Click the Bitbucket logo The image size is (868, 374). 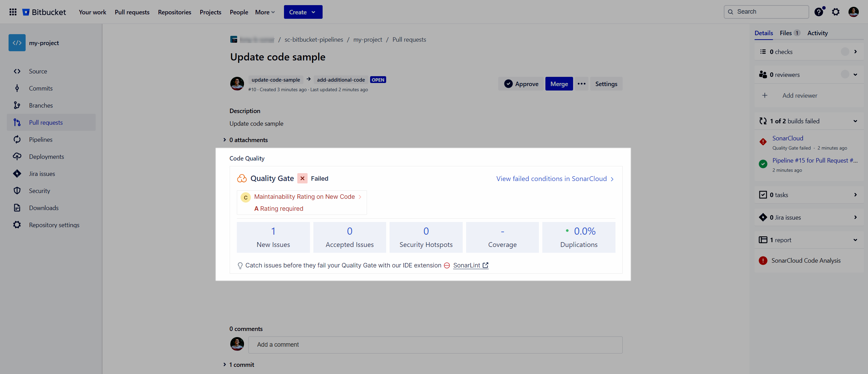click(x=44, y=12)
